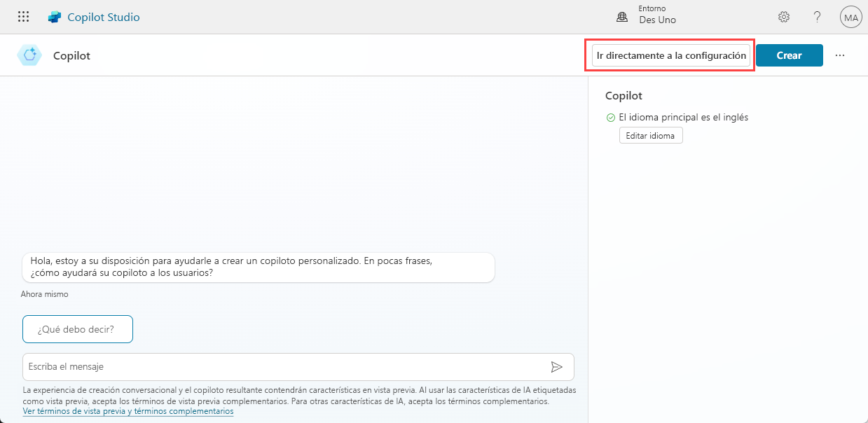Open the settings gear icon

784,17
